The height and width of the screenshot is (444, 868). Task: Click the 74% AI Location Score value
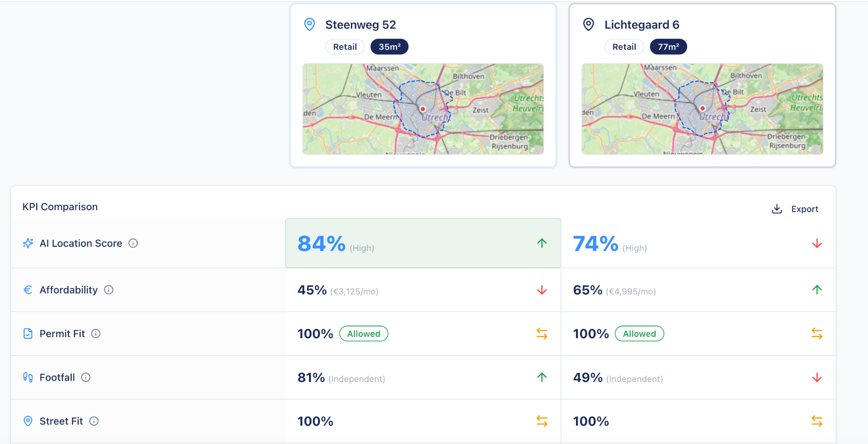click(x=596, y=244)
